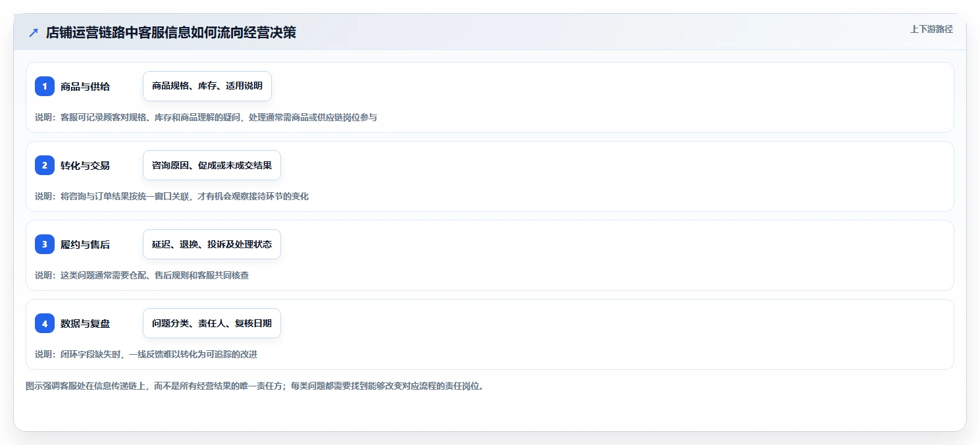Click the 履约与售后 heading
This screenshot has height=445, width=980.
click(85, 244)
